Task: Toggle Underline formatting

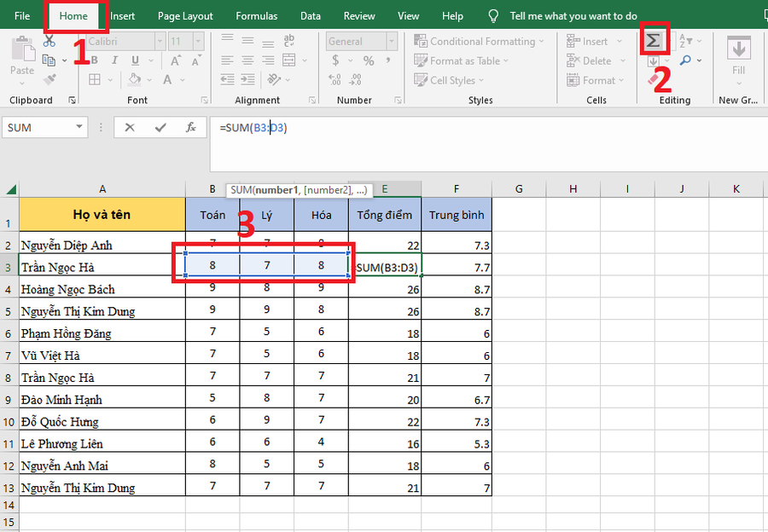Action: 135,61
